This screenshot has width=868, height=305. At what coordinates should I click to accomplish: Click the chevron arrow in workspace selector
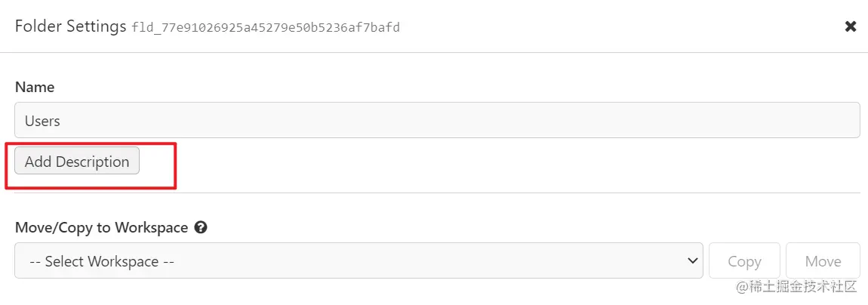pyautogui.click(x=691, y=260)
